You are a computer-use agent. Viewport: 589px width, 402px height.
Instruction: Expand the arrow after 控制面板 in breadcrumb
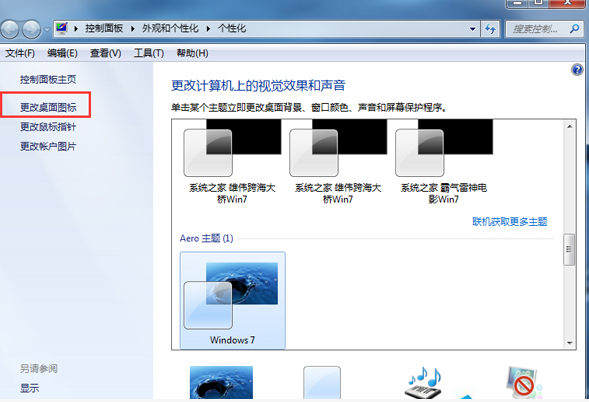point(133,29)
